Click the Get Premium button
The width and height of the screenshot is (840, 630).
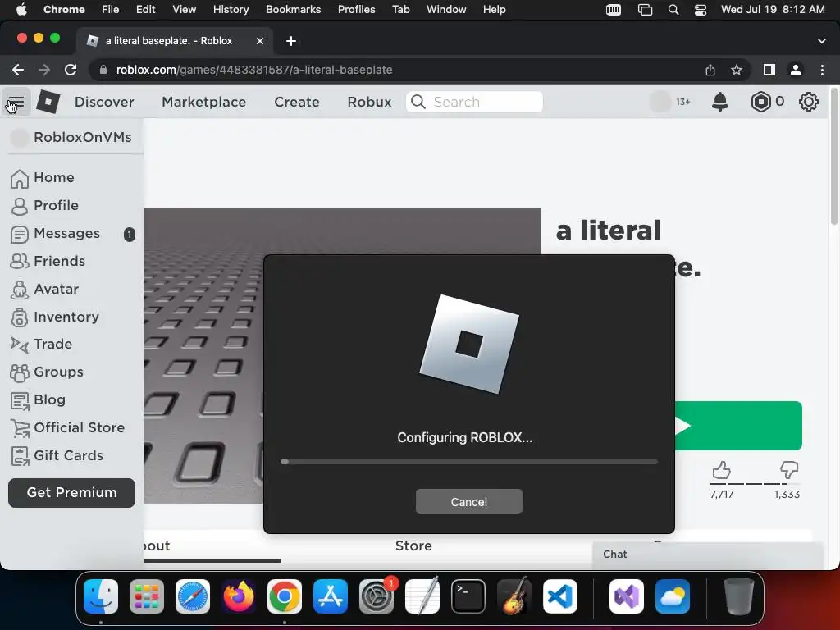[72, 493]
